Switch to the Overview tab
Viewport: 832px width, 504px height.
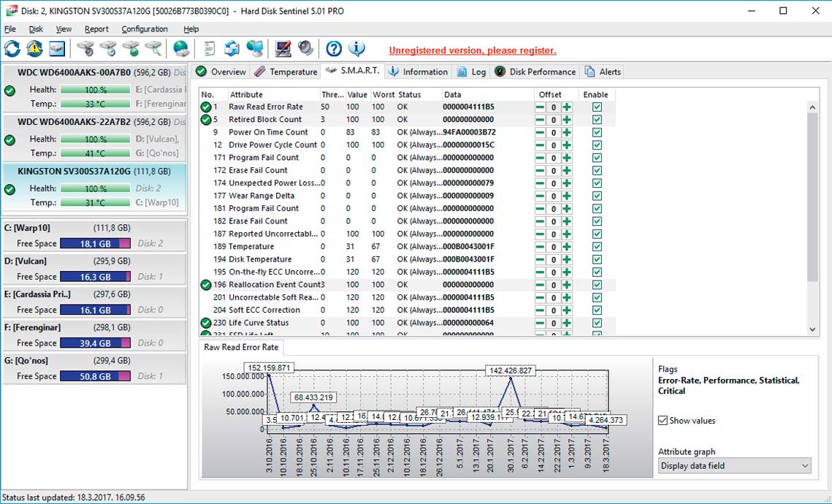click(x=221, y=72)
